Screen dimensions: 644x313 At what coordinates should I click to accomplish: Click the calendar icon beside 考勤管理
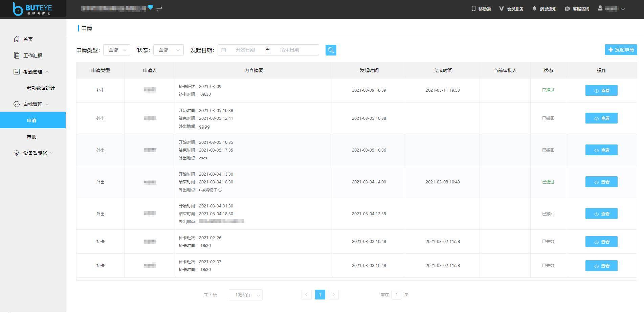17,71
